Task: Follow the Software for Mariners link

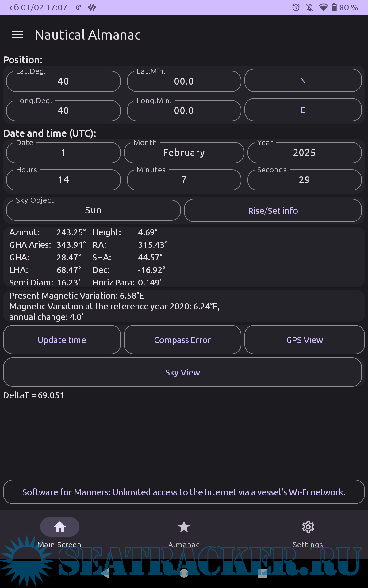Action: [x=184, y=492]
